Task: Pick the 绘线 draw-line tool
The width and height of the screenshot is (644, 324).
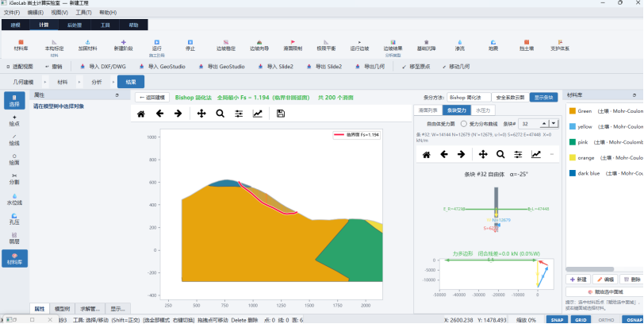Action: click(14, 140)
